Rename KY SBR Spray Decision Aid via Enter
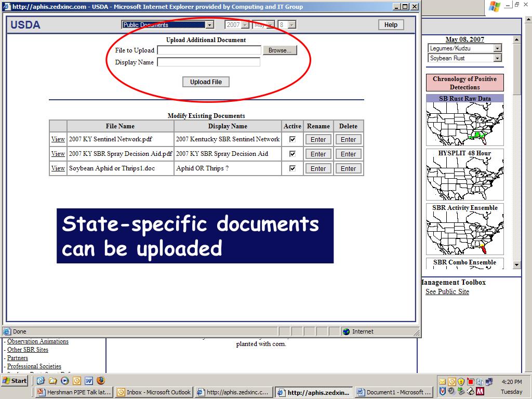532x399 pixels. click(318, 154)
